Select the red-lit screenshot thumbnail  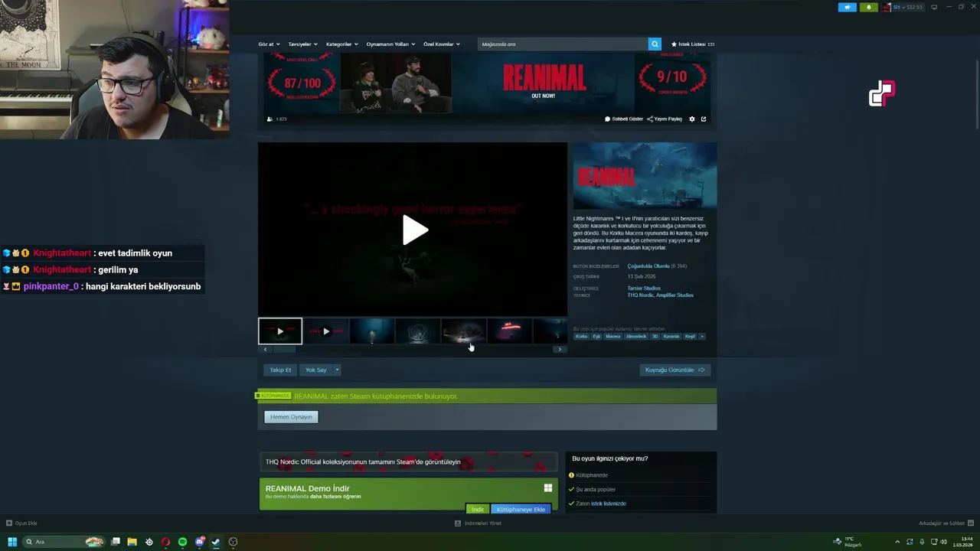[510, 331]
